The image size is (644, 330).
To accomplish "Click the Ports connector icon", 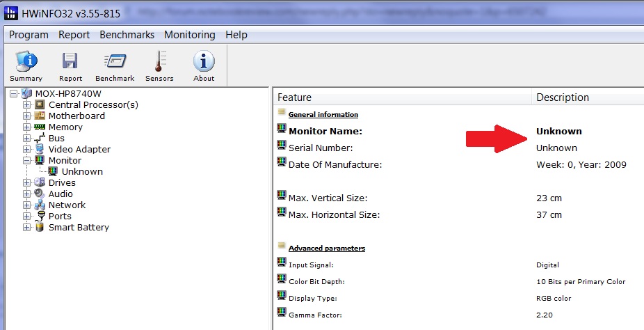I will point(40,216).
